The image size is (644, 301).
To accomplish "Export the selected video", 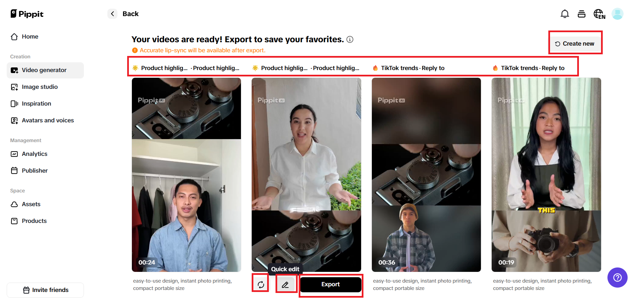I will 331,285.
